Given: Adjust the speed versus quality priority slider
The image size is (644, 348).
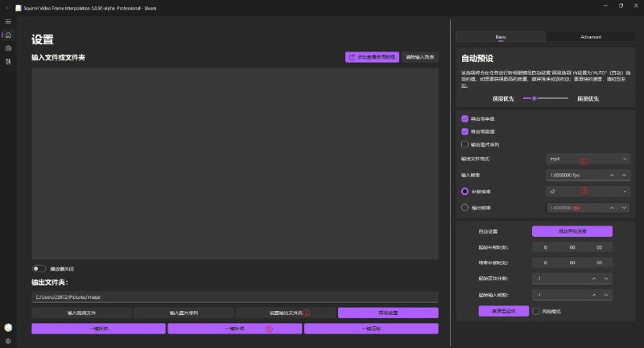Looking at the screenshot, I should click(530, 98).
